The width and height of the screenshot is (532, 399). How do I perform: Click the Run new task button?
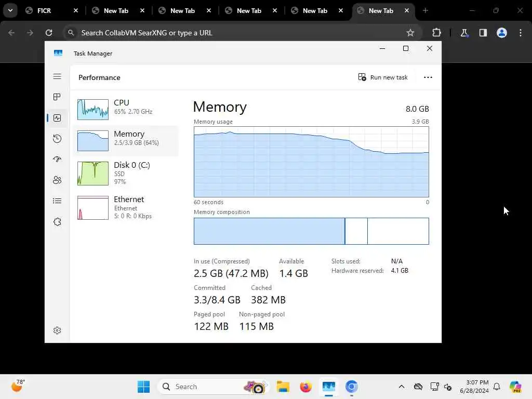[383, 77]
